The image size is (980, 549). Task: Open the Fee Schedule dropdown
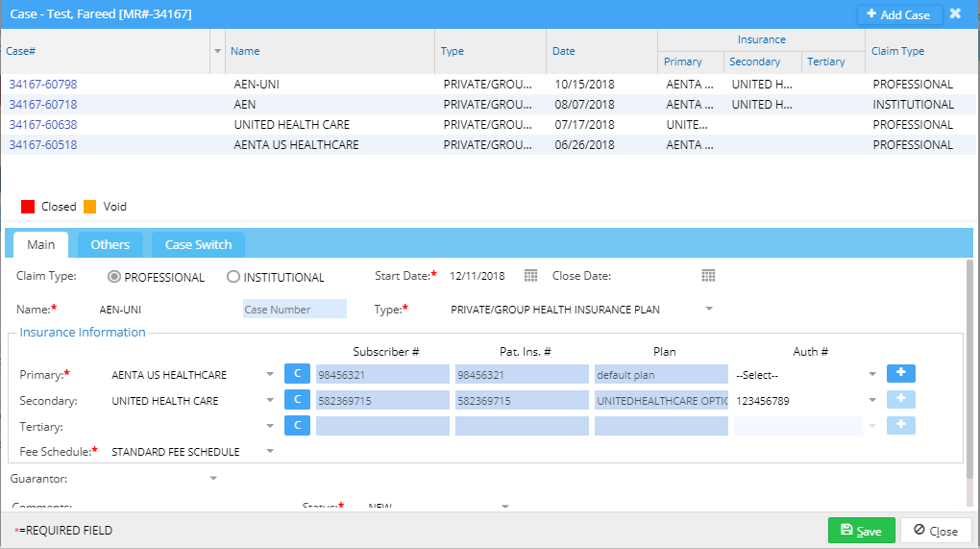pos(270,451)
